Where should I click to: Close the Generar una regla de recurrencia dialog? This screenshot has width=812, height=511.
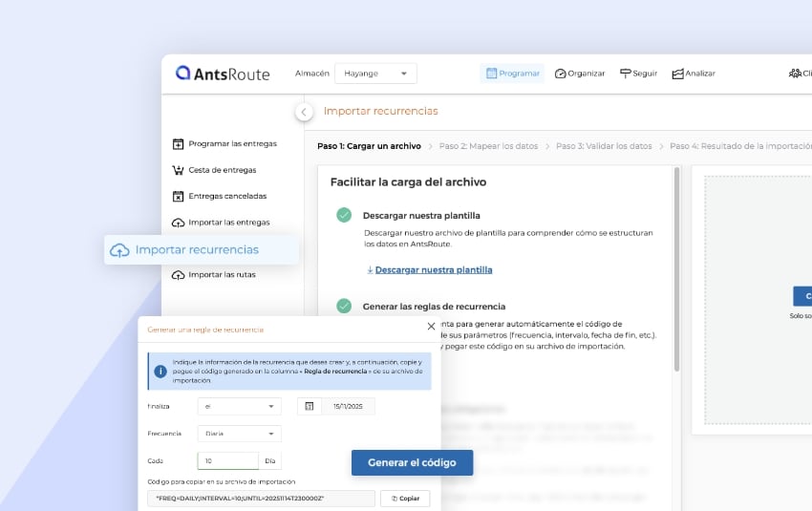click(431, 327)
